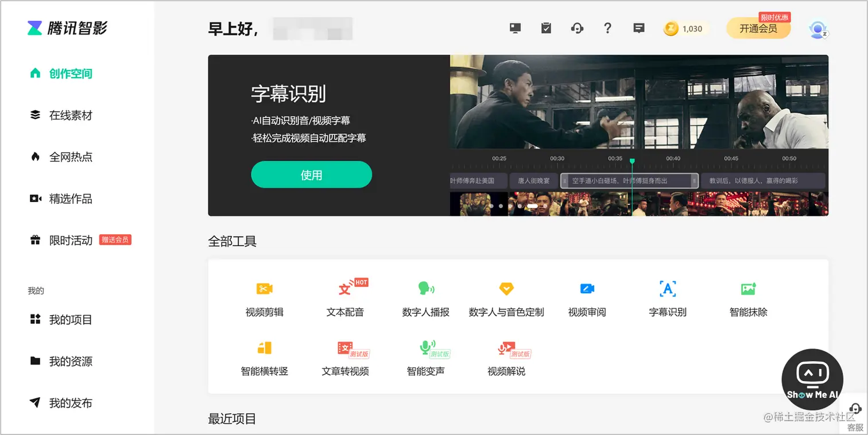Screen dimensions: 868x435
Task: Click subtitle clip 空手道小白砸场
Action: click(629, 181)
